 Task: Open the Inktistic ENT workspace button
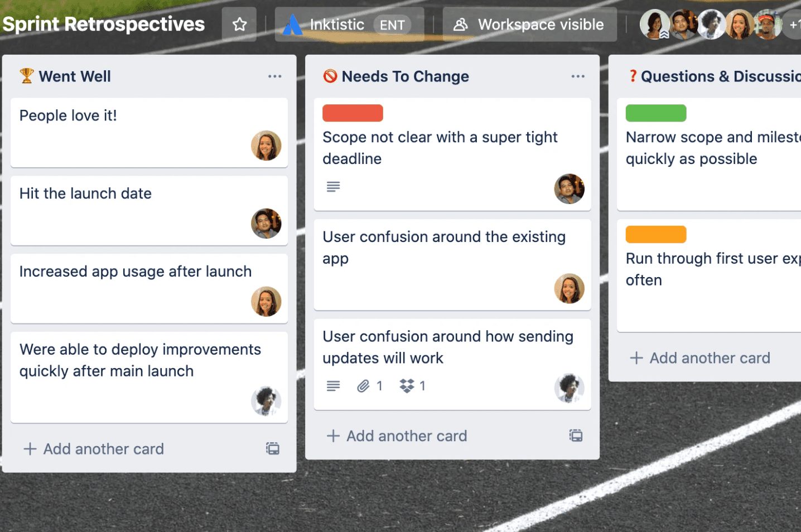tap(349, 25)
